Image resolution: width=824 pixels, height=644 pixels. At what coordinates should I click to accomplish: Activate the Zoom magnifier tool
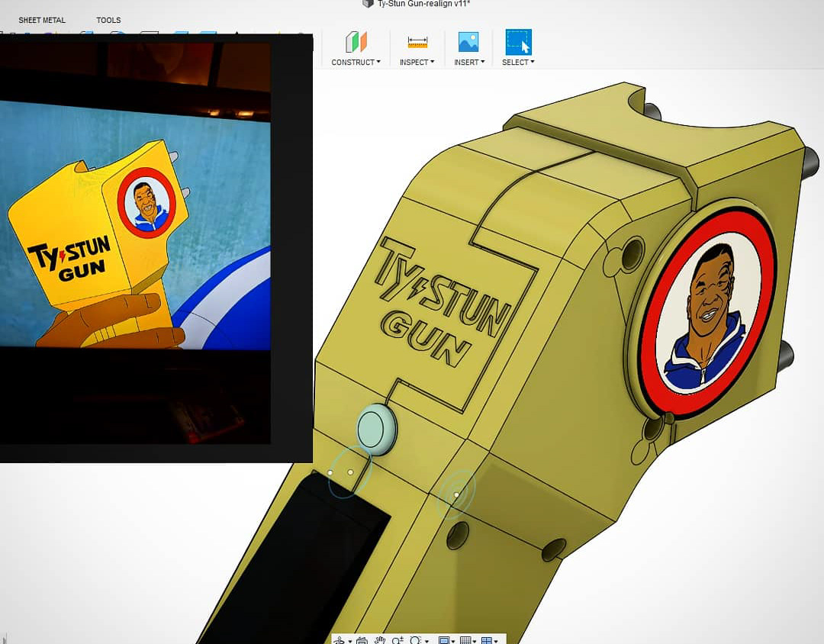(x=398, y=640)
